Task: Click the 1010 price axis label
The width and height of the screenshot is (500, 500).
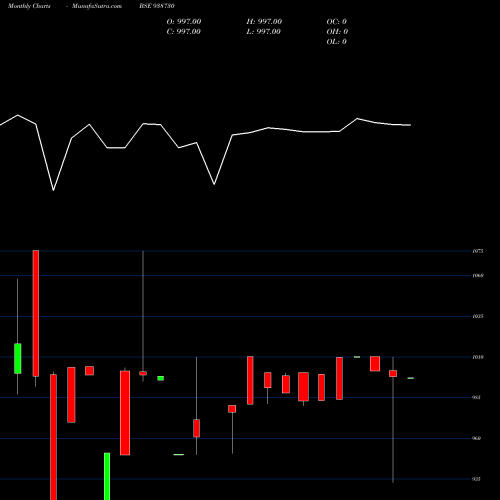Action: click(x=478, y=357)
